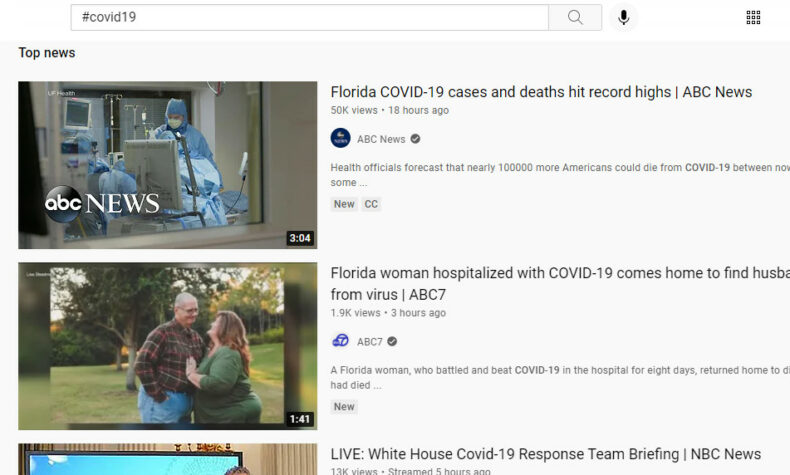This screenshot has width=790, height=475.
Task: Click '50K views • 18 hours ago' text
Action: (389, 110)
